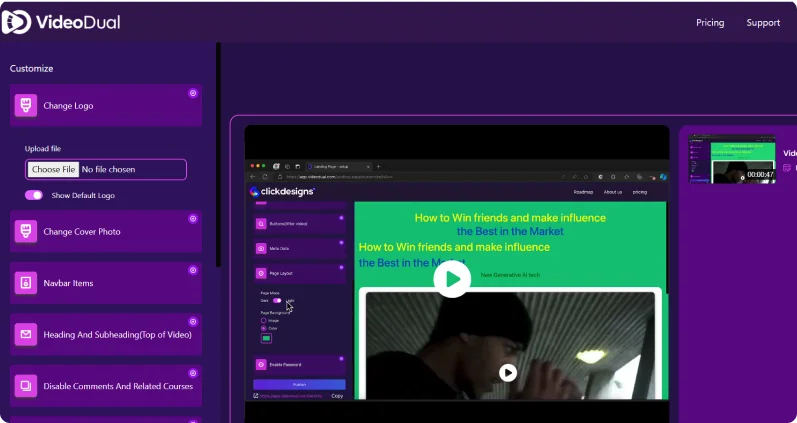The image size is (797, 423).
Task: Play the main video with the center play button
Action: (452, 279)
